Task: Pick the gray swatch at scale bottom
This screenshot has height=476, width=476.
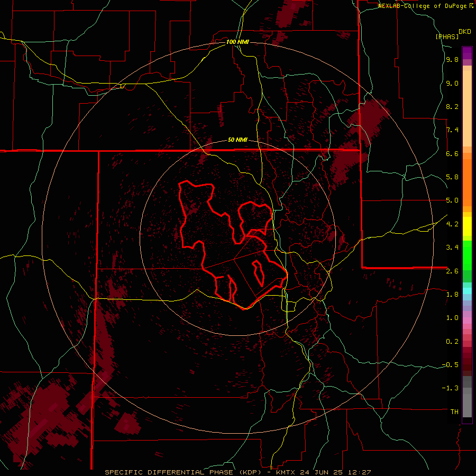Action: point(467,405)
